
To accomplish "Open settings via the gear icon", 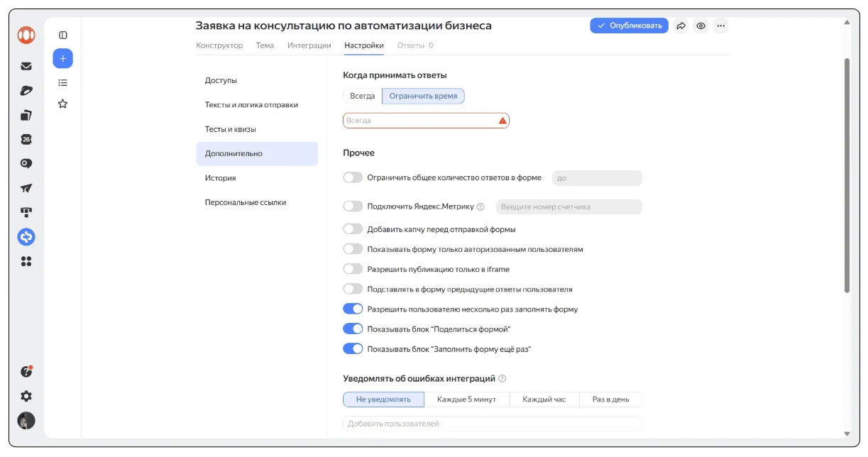I will tap(26, 396).
